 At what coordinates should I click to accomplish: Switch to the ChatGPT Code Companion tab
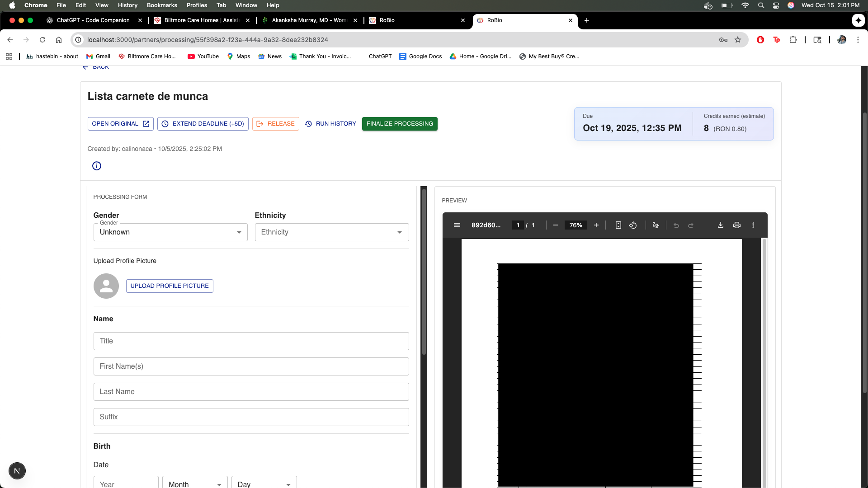click(93, 20)
